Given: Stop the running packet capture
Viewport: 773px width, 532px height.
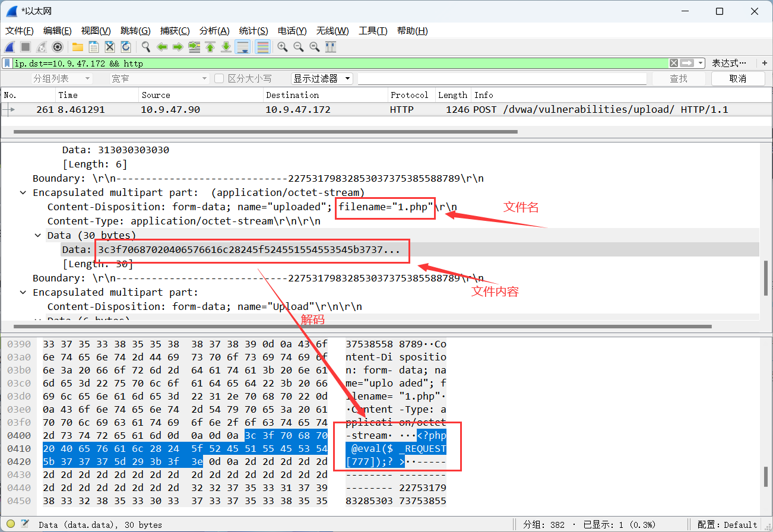Looking at the screenshot, I should coord(26,47).
